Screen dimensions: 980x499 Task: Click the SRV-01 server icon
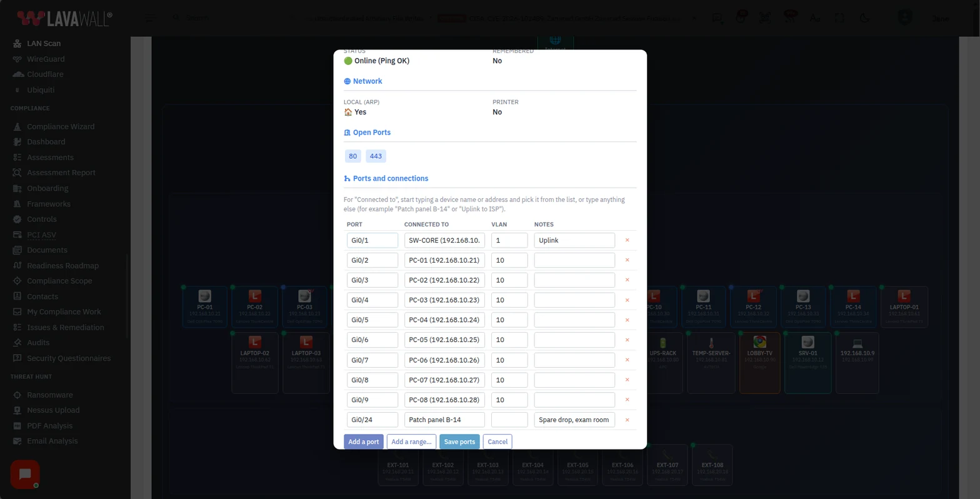point(807,342)
